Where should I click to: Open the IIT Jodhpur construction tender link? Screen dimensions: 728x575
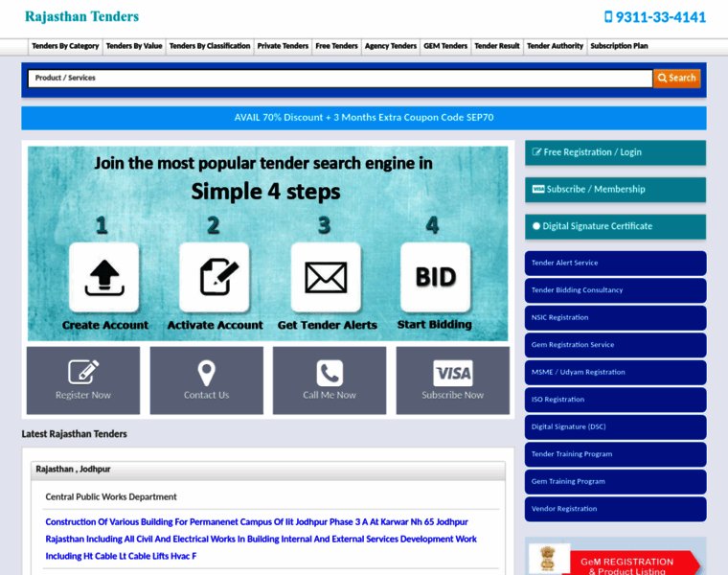[261, 539]
